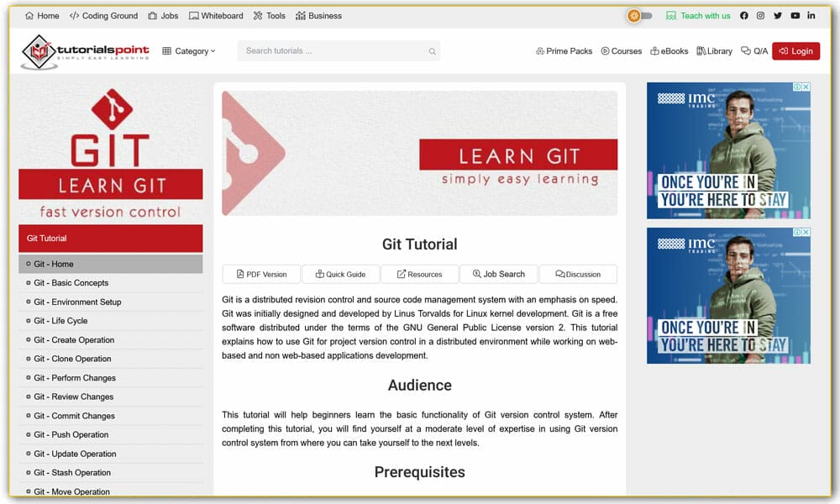Screen dimensions: 840x504
Task: Open the Q/A section
Action: (x=753, y=51)
